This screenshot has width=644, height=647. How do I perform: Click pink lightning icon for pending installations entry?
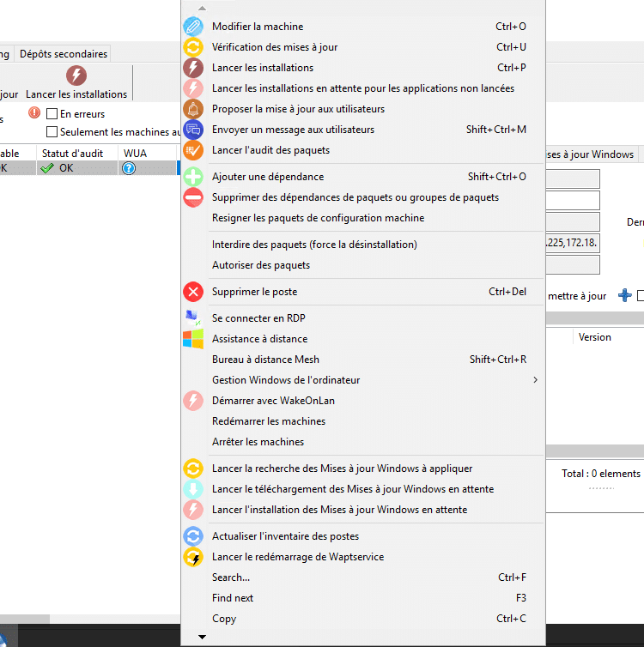pos(193,88)
